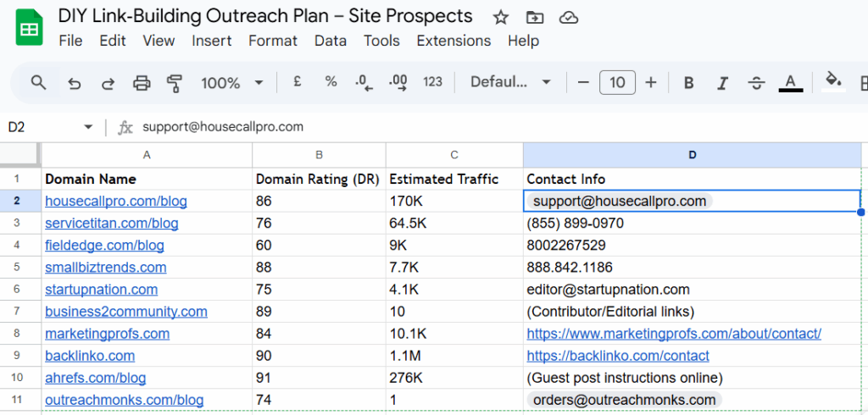Increase font size with plus button
Screen dimensions: 868x415
pos(651,82)
